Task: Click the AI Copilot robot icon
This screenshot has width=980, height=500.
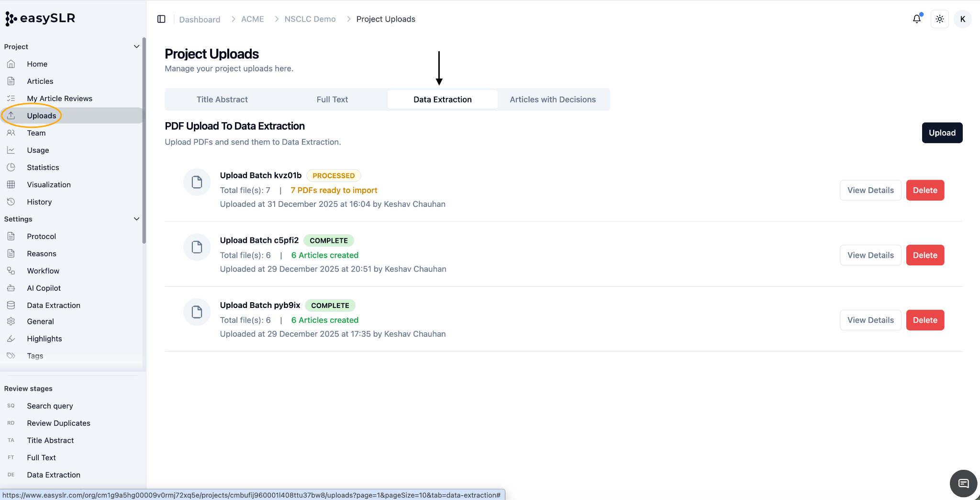Action: pyautogui.click(x=11, y=288)
